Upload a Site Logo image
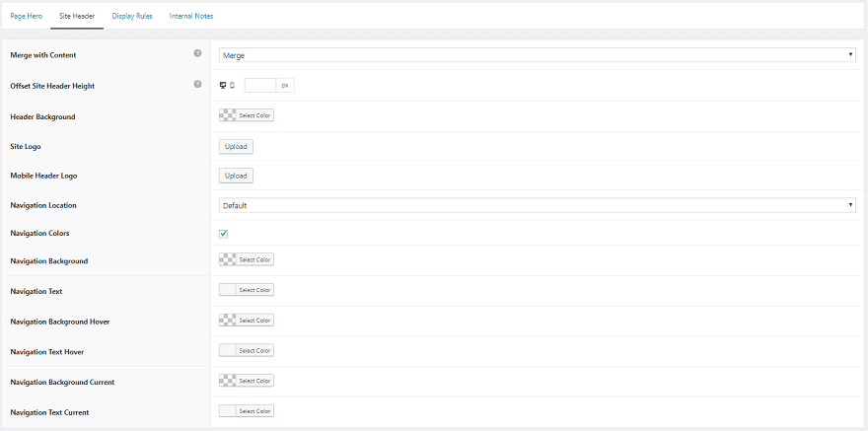This screenshot has width=868, height=431. 236,146
